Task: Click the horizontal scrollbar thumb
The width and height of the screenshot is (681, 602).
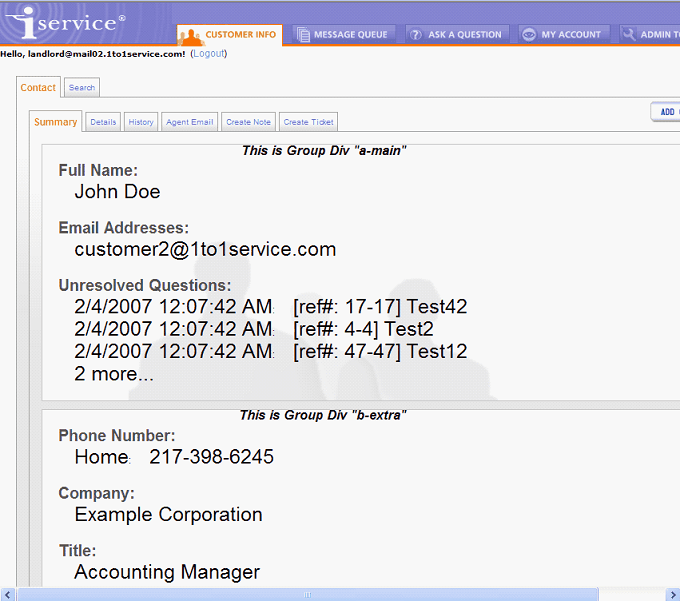Action: pyautogui.click(x=307, y=594)
